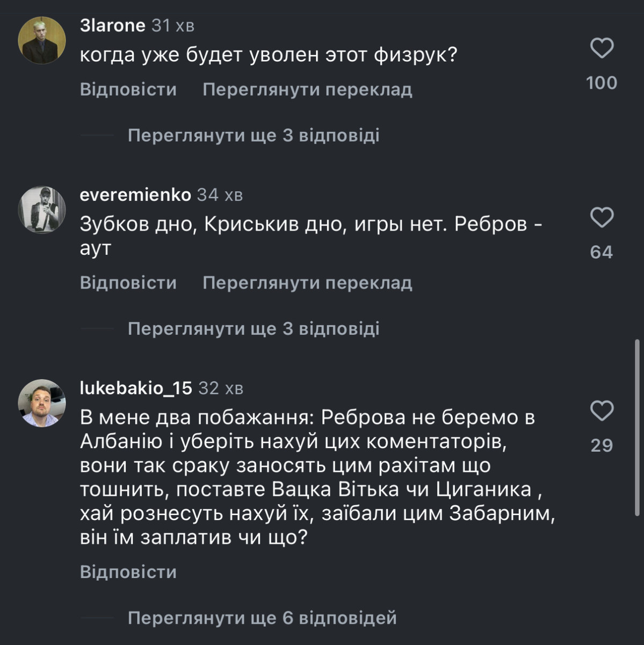Like the comment by 3larone

pos(602,48)
